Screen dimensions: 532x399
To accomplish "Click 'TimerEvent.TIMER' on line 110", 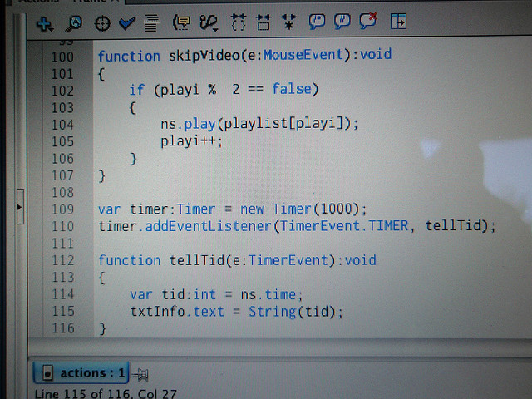I will coord(344,226).
